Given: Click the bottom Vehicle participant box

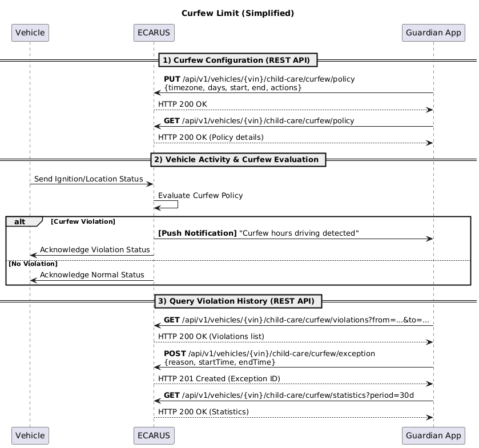Looking at the screenshot, I should pos(30,435).
